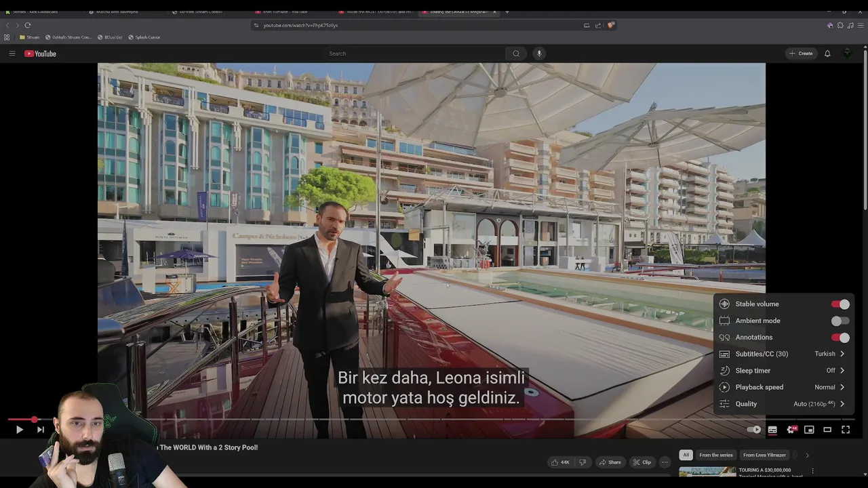868x488 pixels.
Task: Start voice search with the microphone
Action: tap(539, 54)
